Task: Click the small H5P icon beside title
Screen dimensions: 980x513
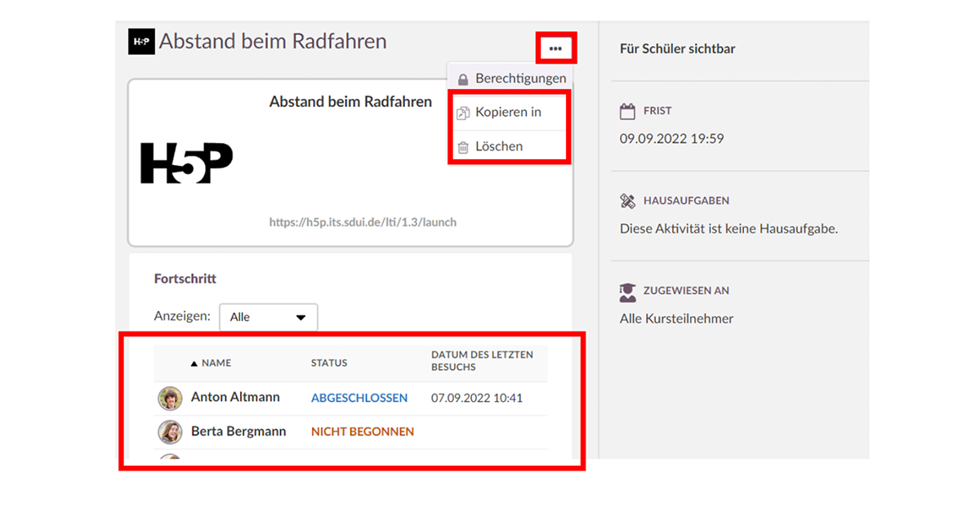Action: [x=141, y=42]
